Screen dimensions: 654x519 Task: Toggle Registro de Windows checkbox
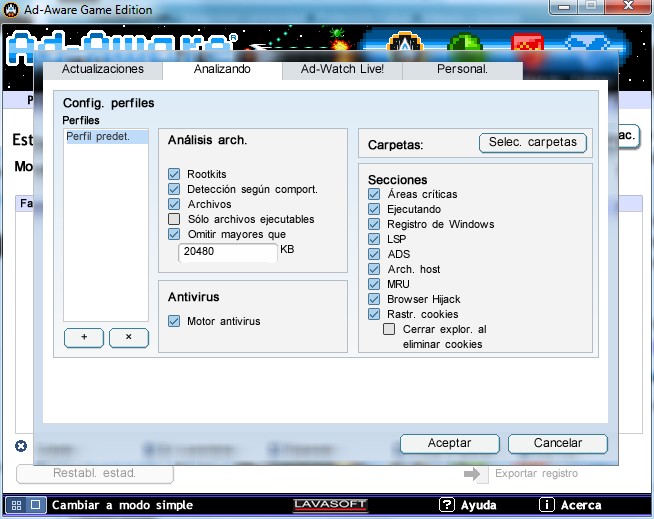click(x=374, y=224)
